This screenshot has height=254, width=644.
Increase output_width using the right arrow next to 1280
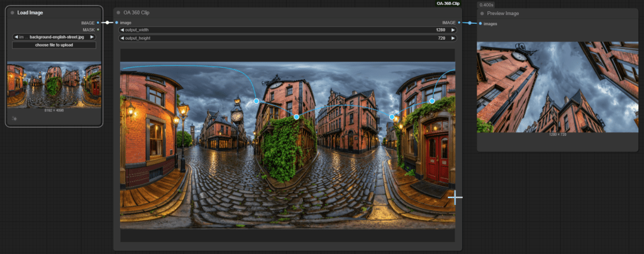[453, 30]
